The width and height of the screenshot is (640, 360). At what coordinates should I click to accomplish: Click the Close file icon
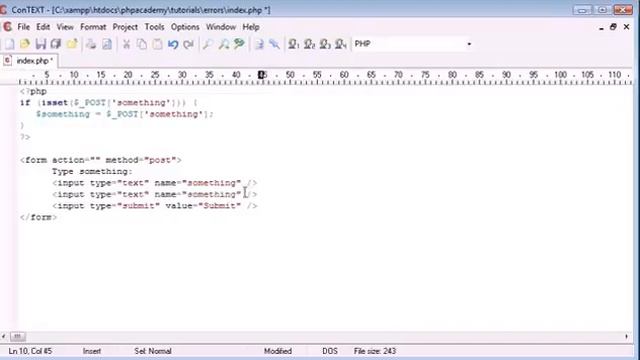[x=72, y=44]
